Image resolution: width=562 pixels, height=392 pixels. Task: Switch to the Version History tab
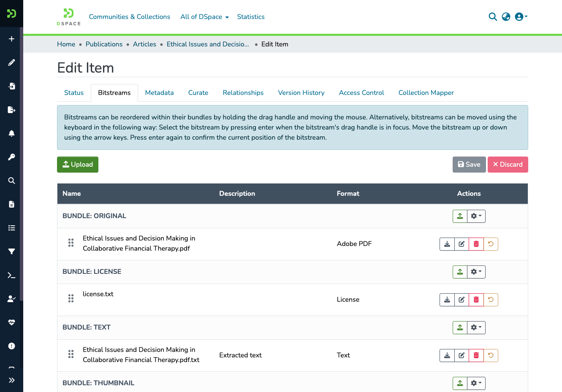(x=301, y=93)
